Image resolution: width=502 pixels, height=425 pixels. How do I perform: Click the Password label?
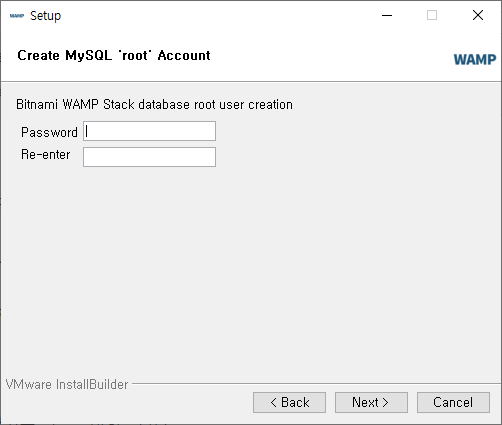49,132
